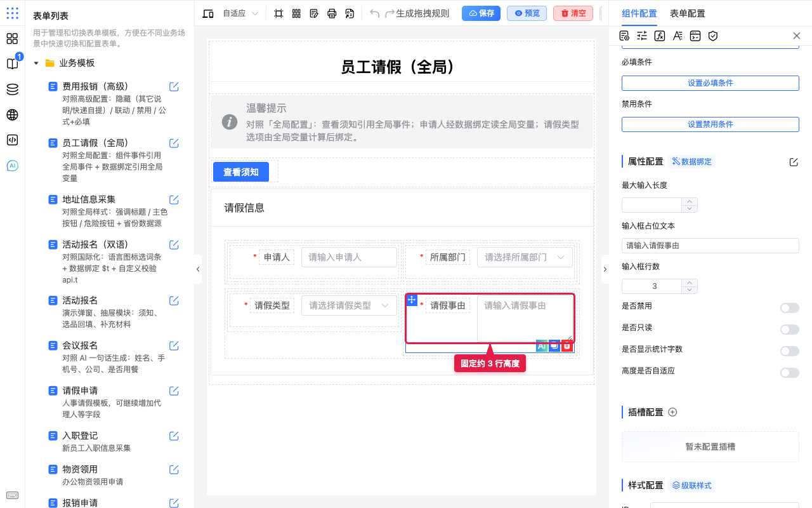Open the fx formula config icon
This screenshot has width=812, height=508.
click(x=660, y=36)
